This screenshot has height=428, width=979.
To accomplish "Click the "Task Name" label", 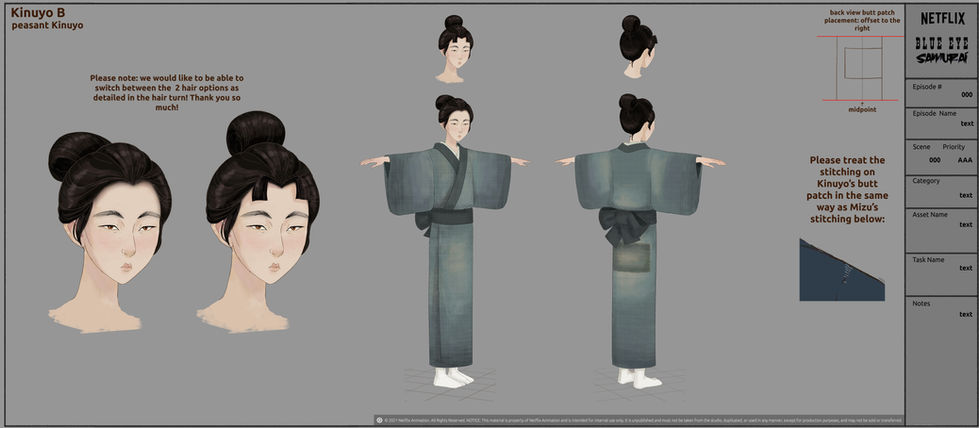I will pyautogui.click(x=928, y=260).
